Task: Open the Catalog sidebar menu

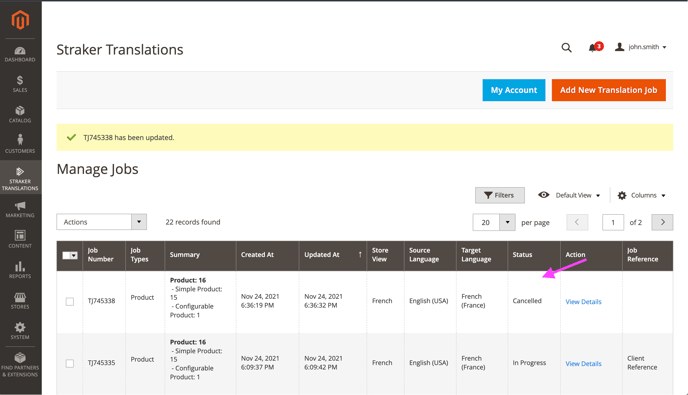Action: click(20, 114)
